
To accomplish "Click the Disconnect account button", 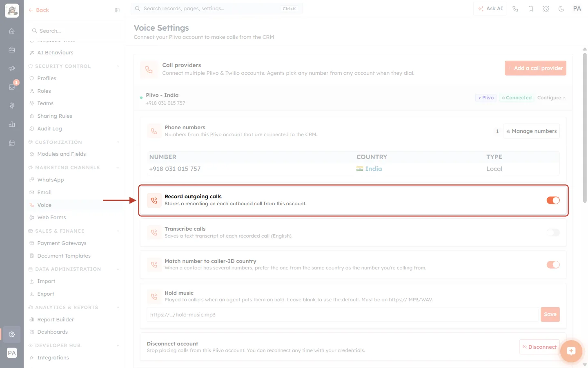I will click(539, 347).
